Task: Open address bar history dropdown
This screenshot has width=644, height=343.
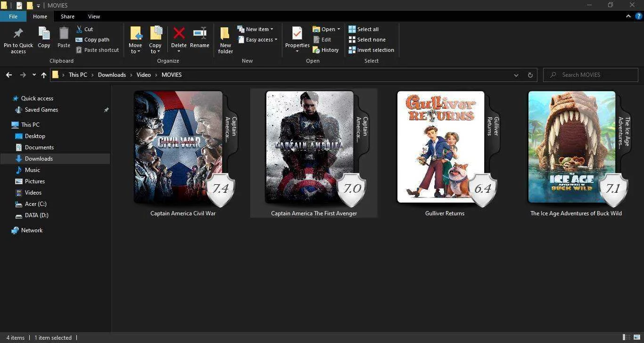Action: tap(516, 75)
